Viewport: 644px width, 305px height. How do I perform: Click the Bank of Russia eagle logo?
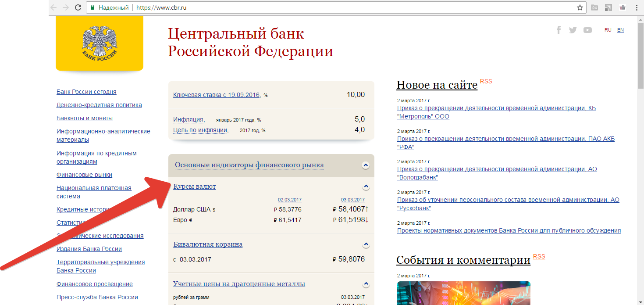click(100, 43)
